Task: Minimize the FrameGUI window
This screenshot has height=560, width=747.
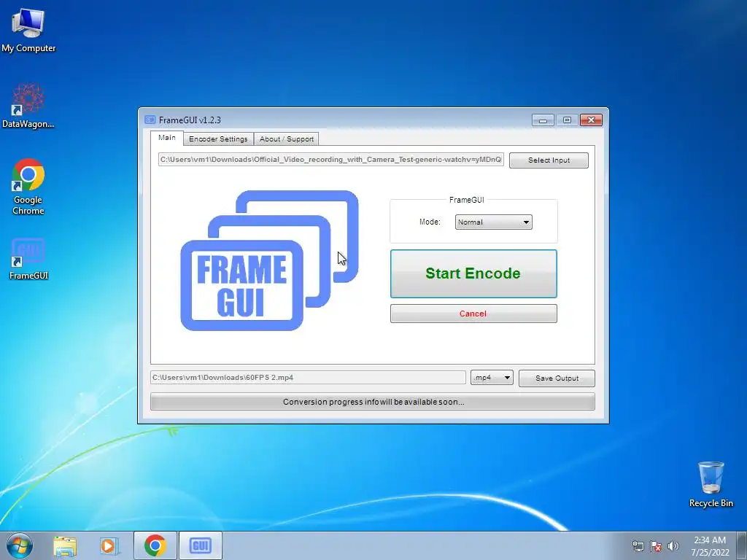Action: click(543, 120)
